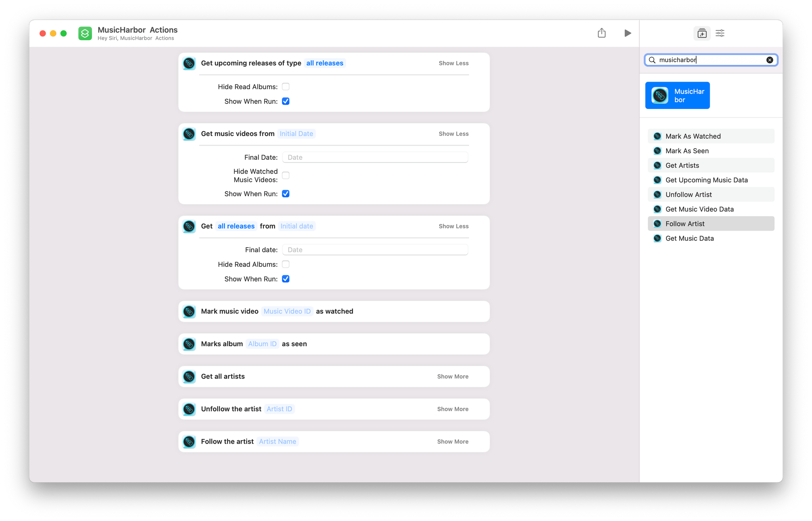Image resolution: width=812 pixels, height=521 pixels.
Task: Click icon of Get all artists action
Action: 189,376
